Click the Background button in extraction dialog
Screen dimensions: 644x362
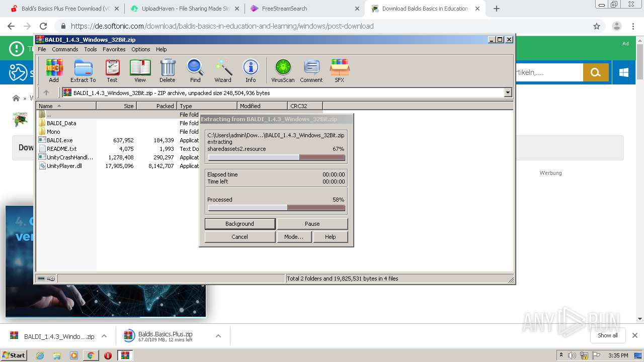click(240, 224)
